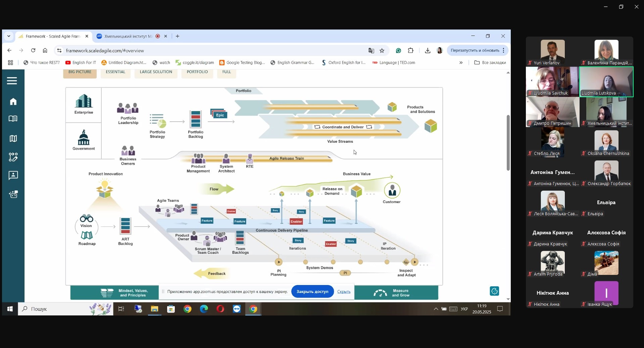
Task: Bookmark this page with the star icon
Action: click(x=382, y=51)
